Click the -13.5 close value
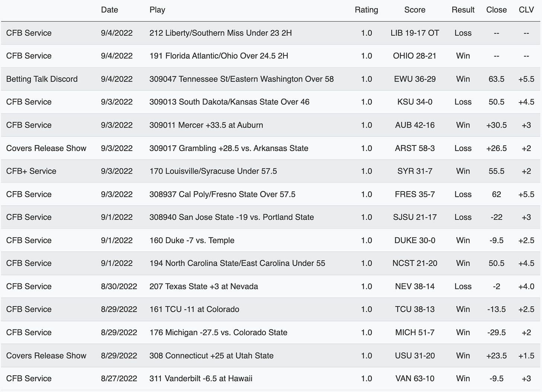Viewport: 542px width, 392px height. click(x=497, y=309)
